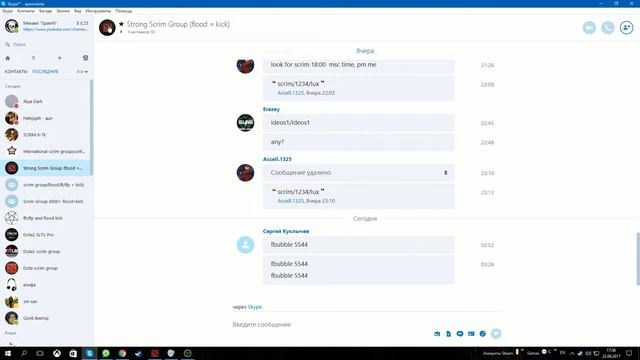Click the Accell.1325 quote link dated 22:03
Viewport: 640px width, 360px height.
pos(291,93)
